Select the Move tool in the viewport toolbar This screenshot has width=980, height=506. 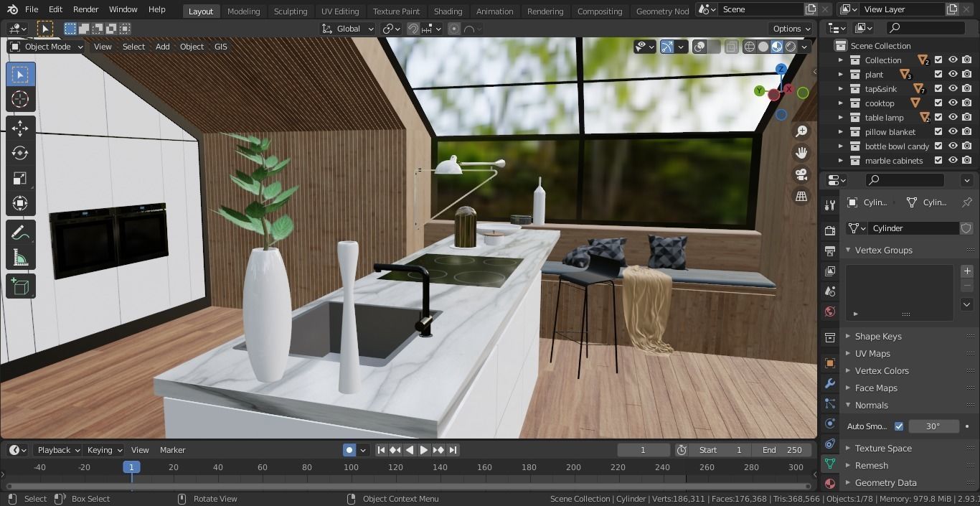pos(20,128)
